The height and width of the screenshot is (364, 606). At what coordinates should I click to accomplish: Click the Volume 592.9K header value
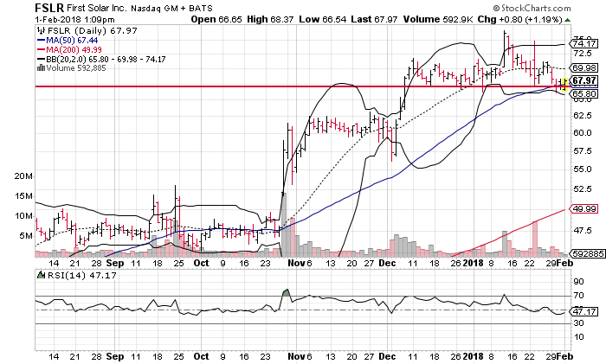(x=438, y=19)
